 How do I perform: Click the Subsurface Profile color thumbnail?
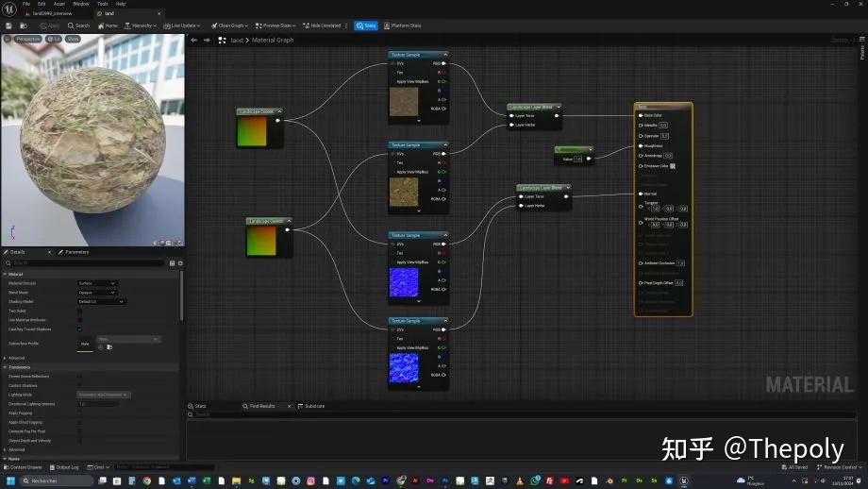pyautogui.click(x=85, y=345)
